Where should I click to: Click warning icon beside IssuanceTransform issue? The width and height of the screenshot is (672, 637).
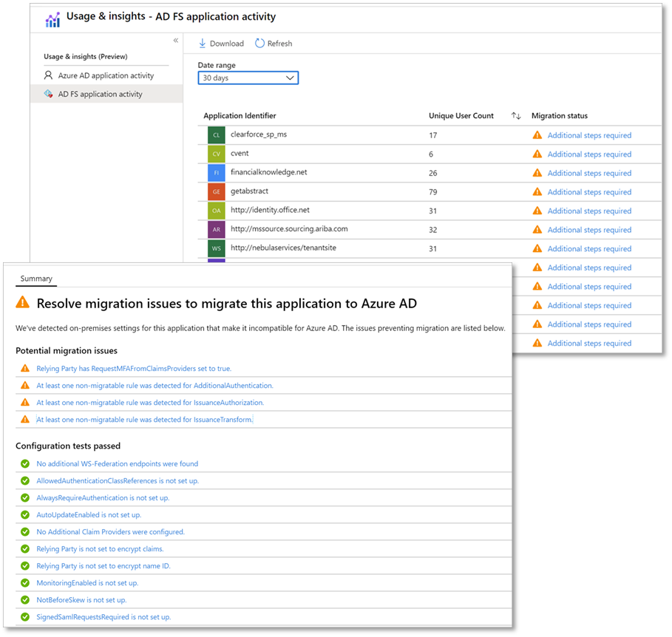(25, 420)
